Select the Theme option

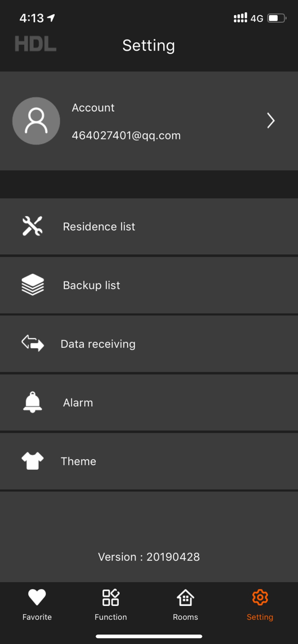(x=149, y=461)
